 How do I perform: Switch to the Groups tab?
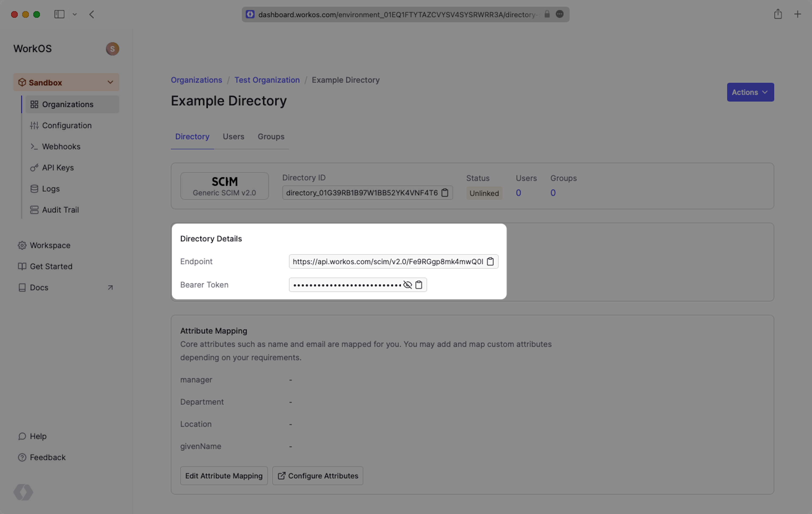tap(271, 137)
